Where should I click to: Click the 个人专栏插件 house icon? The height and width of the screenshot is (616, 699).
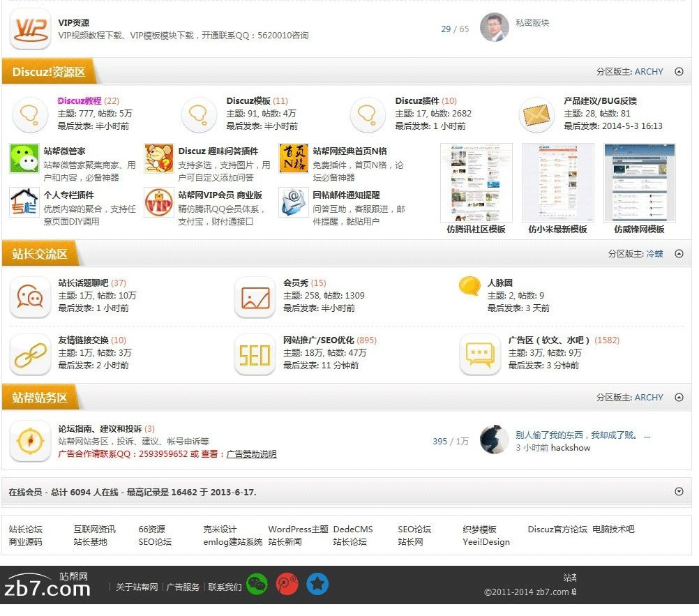point(24,202)
